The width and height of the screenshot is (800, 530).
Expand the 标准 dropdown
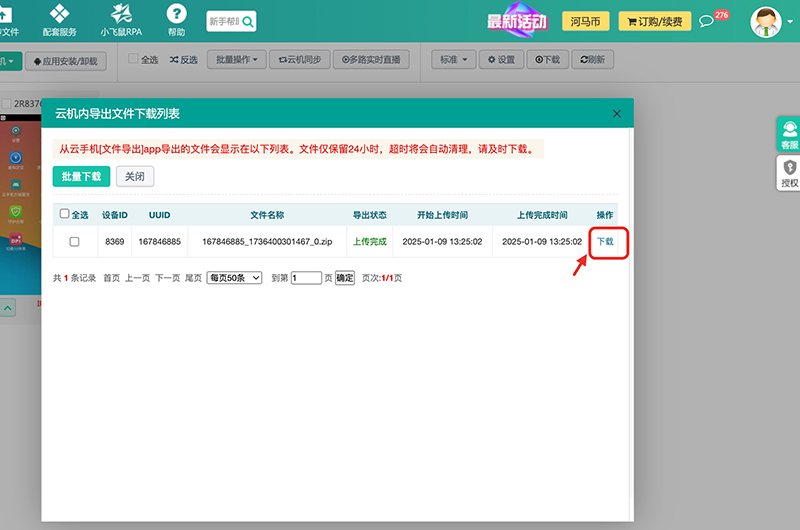[454, 60]
